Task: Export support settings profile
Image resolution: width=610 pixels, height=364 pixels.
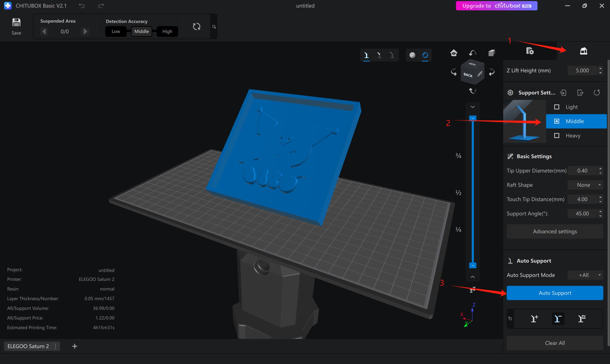Action: pos(580,93)
